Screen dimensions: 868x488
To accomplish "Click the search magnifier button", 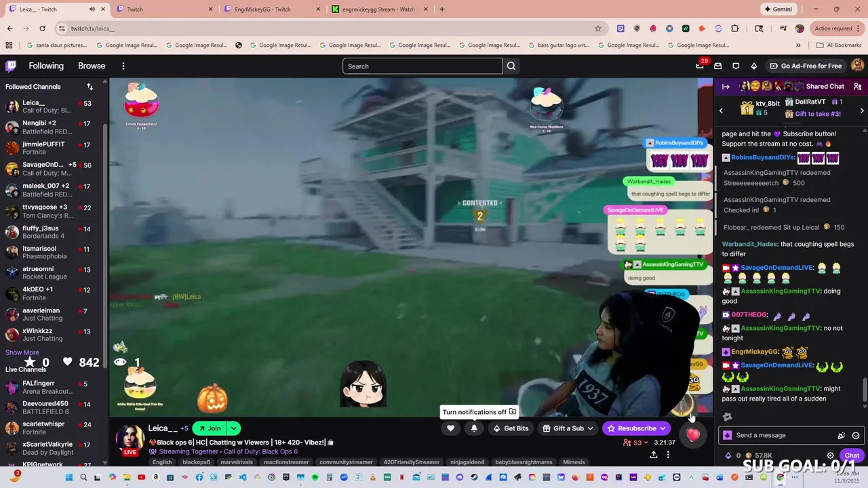I will [511, 66].
